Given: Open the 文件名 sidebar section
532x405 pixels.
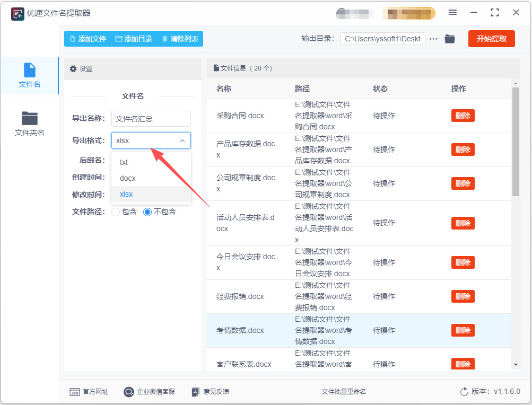Looking at the screenshot, I should (30, 75).
